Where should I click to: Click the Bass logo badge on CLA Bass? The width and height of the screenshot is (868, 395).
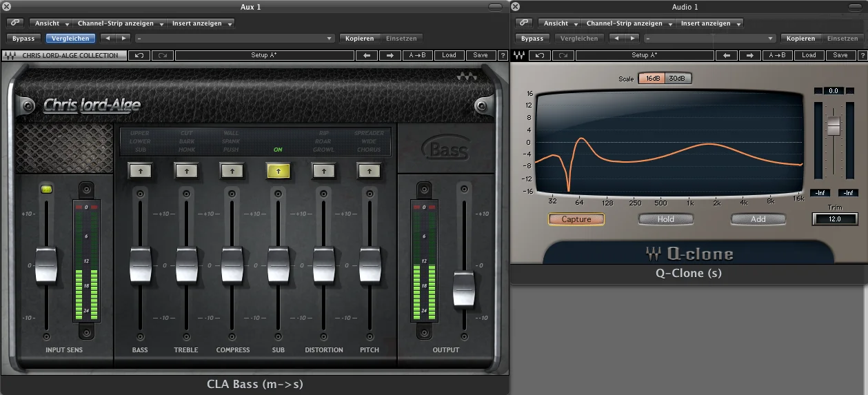[445, 149]
